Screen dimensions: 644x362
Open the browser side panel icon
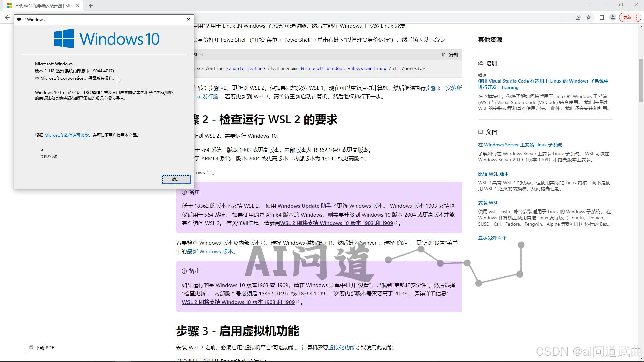602,17
